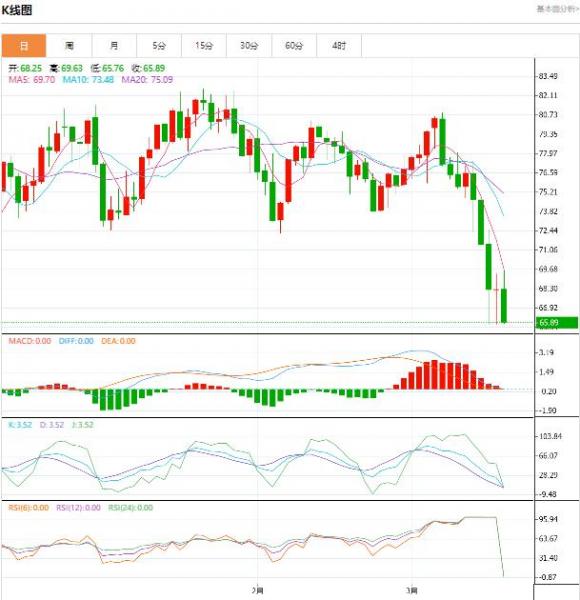Click the DIFF:0.00 indicator label
The width and height of the screenshot is (580, 600).
[76, 341]
